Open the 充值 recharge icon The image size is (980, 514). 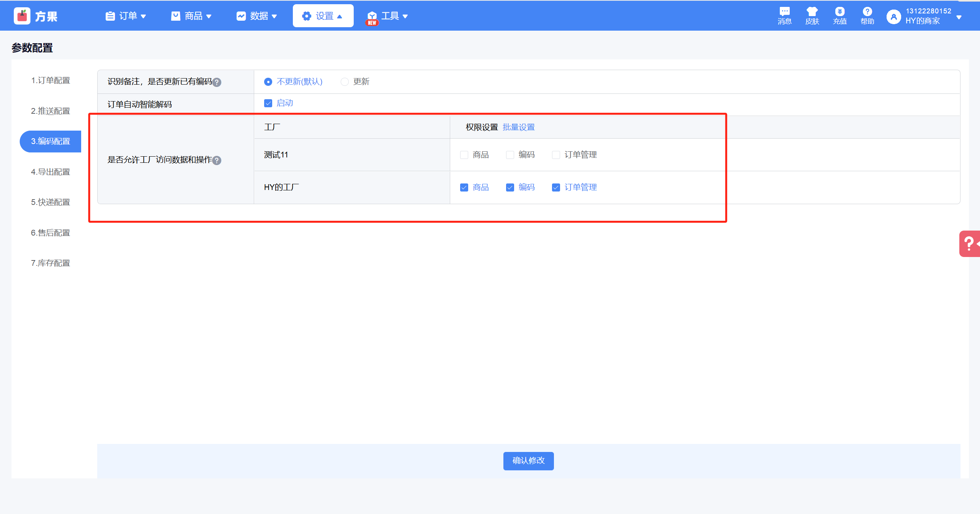pyautogui.click(x=840, y=11)
